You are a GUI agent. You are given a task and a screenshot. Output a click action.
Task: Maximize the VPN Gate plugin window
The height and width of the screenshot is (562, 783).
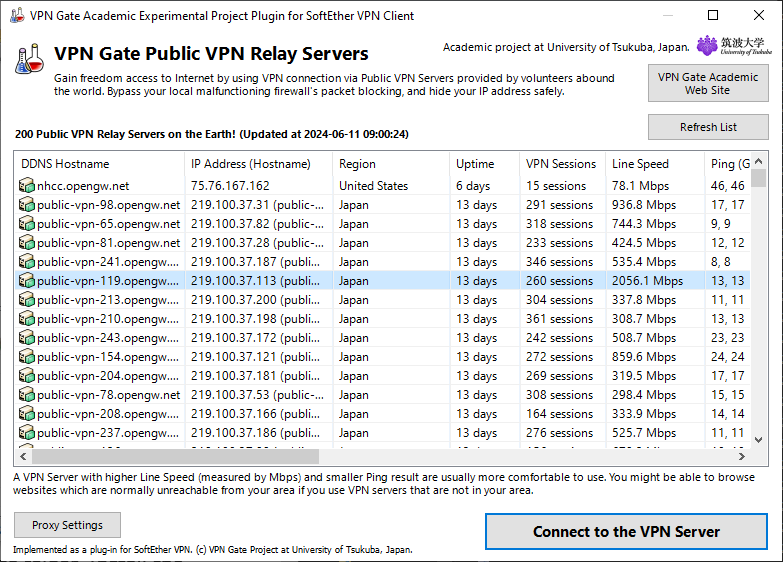coord(713,15)
